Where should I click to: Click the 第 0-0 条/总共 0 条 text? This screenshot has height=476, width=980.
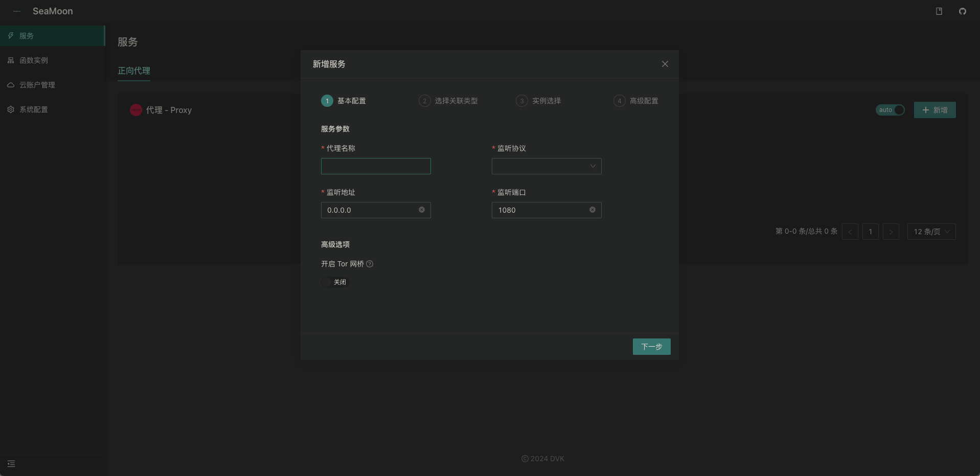(x=806, y=232)
